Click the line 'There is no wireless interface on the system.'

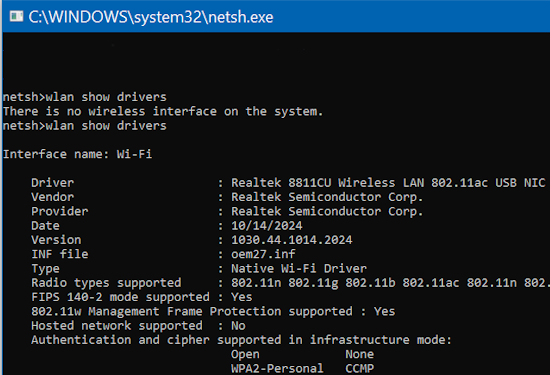[x=163, y=112]
